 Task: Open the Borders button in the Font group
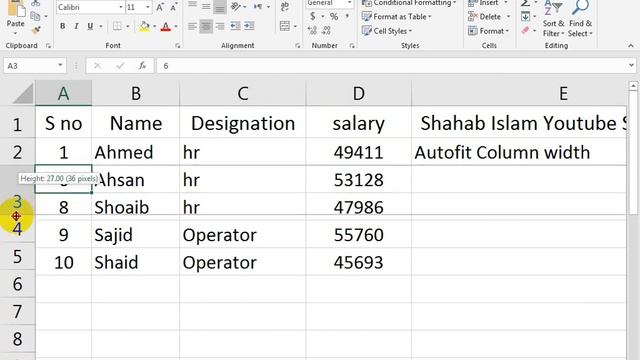(117, 26)
